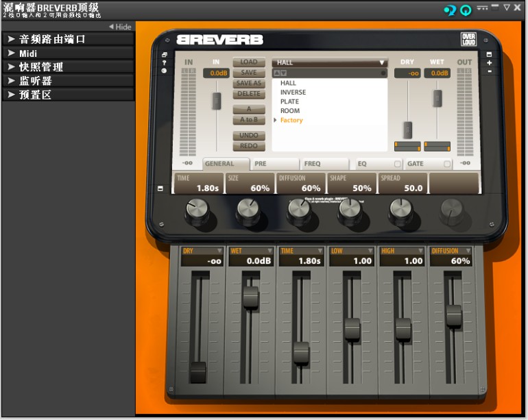Click the UNDO button
The width and height of the screenshot is (528, 420).
click(249, 135)
